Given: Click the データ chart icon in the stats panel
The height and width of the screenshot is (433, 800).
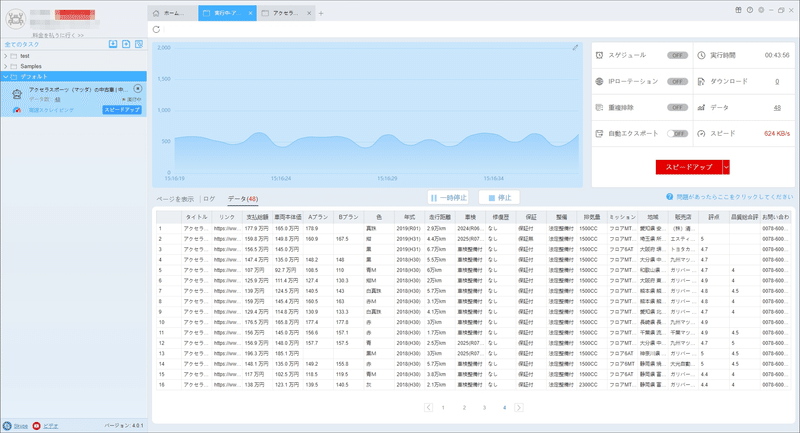Looking at the screenshot, I should click(702, 108).
